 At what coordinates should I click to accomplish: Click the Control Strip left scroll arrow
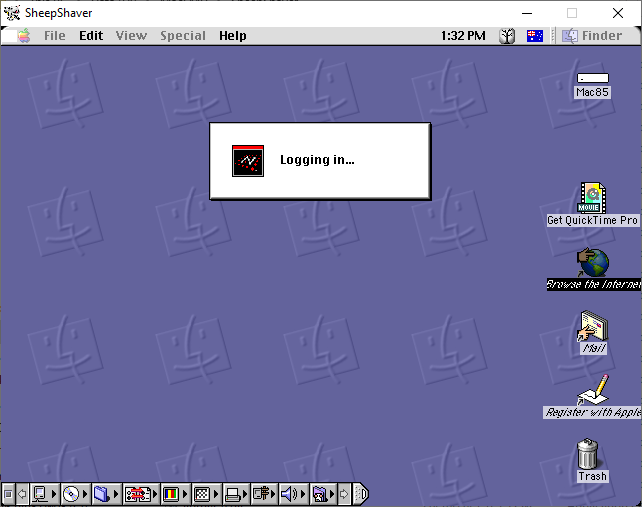point(23,494)
